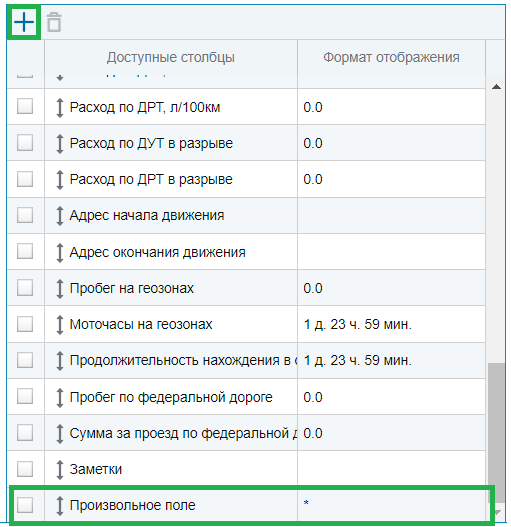Check the Пробег по федеральной дороге checkbox
Screen dimensions: 511x527
[25, 396]
